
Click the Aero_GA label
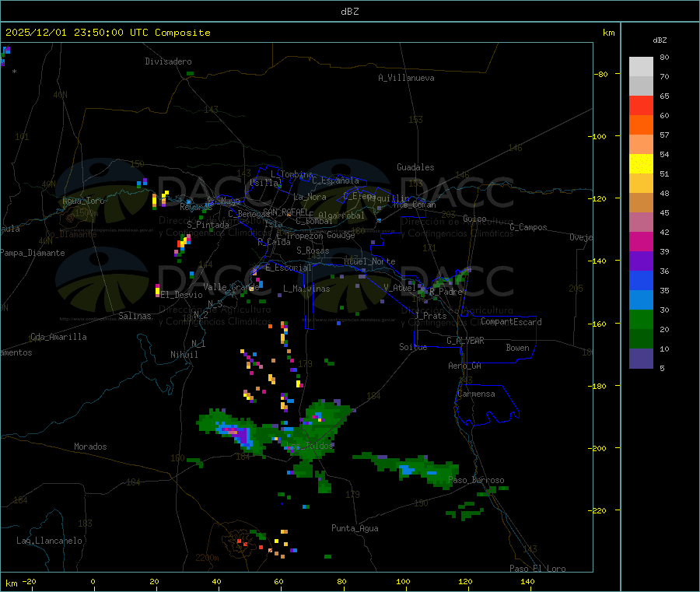coord(464,366)
